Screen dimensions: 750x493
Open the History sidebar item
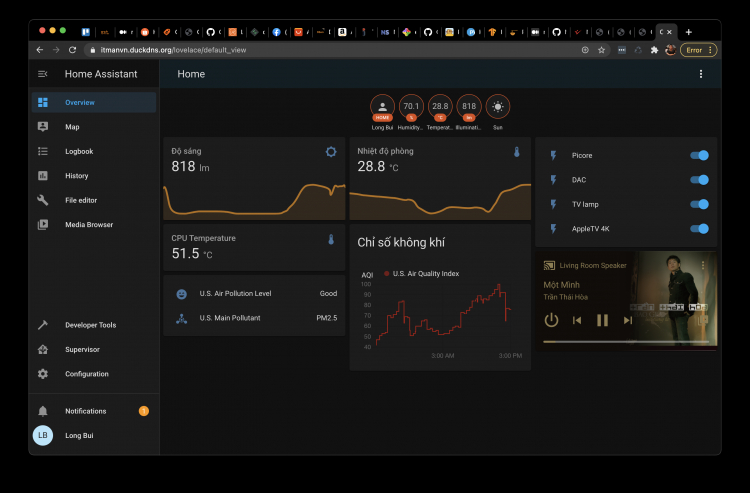[x=94, y=175]
